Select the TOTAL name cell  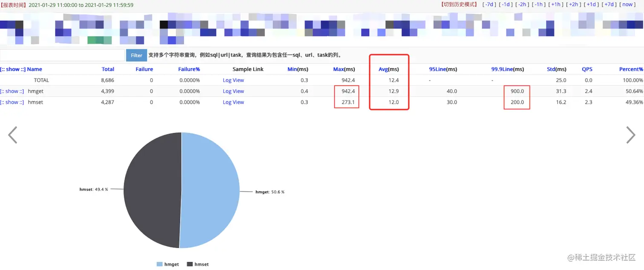pyautogui.click(x=41, y=80)
